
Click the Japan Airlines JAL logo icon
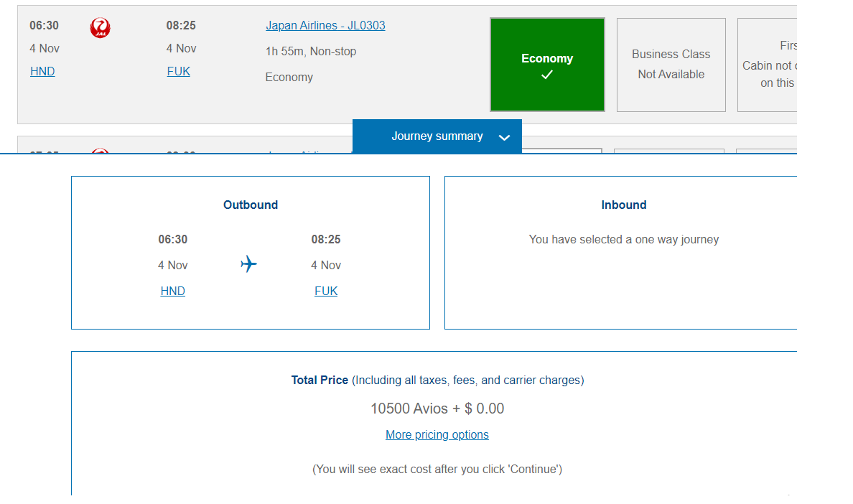pos(100,28)
